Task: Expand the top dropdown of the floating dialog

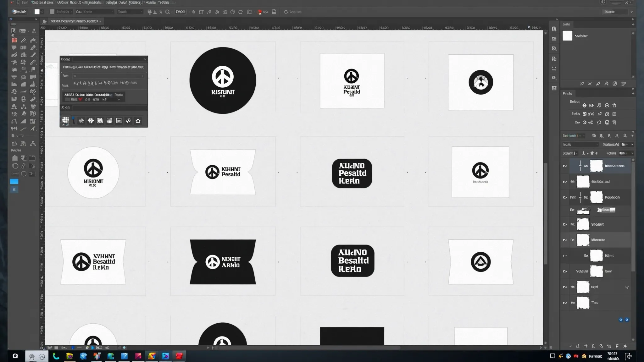Action: tap(110, 59)
